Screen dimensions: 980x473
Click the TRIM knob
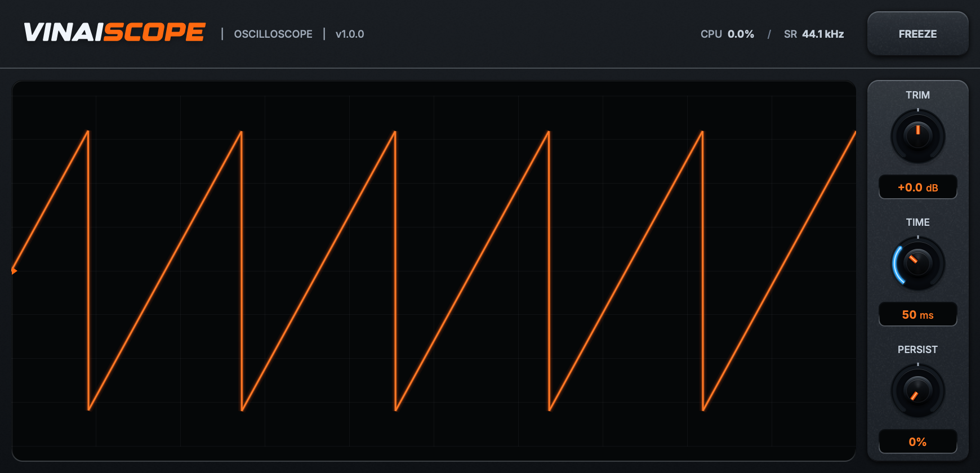pos(917,136)
